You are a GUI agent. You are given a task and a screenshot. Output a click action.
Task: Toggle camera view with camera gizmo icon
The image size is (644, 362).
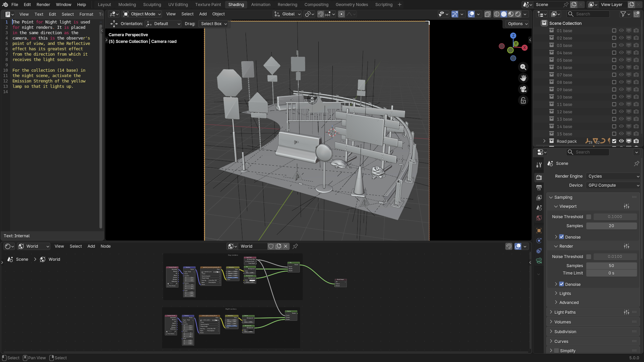(x=523, y=89)
